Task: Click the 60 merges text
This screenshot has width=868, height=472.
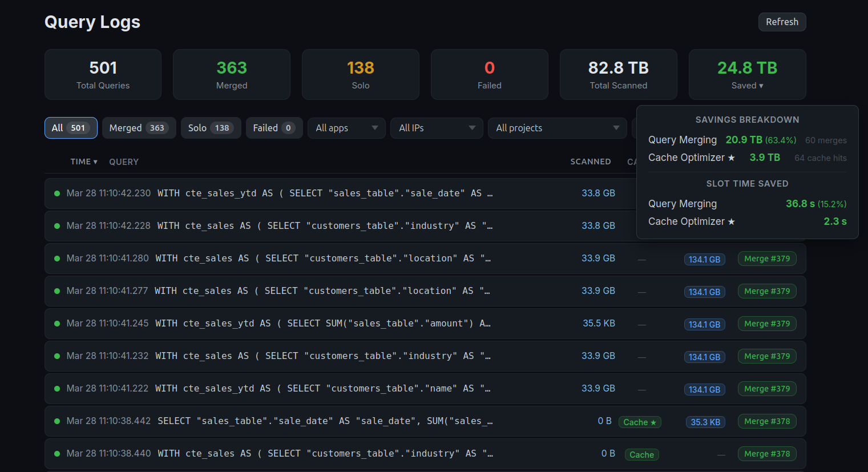Action: click(x=826, y=140)
